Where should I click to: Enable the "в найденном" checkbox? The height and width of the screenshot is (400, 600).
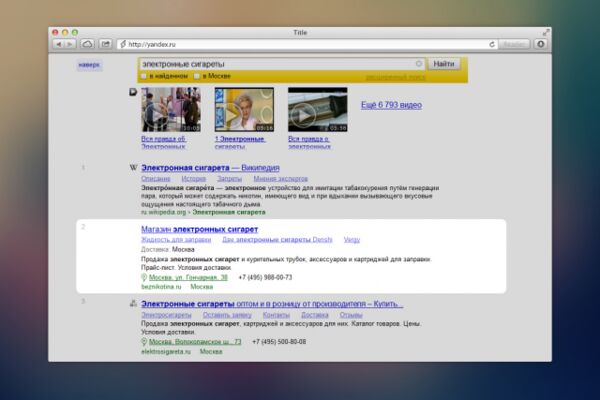click(144, 76)
